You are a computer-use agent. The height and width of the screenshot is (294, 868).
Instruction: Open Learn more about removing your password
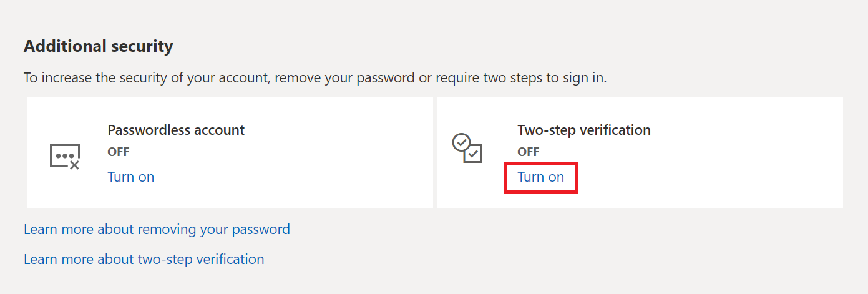click(x=157, y=229)
